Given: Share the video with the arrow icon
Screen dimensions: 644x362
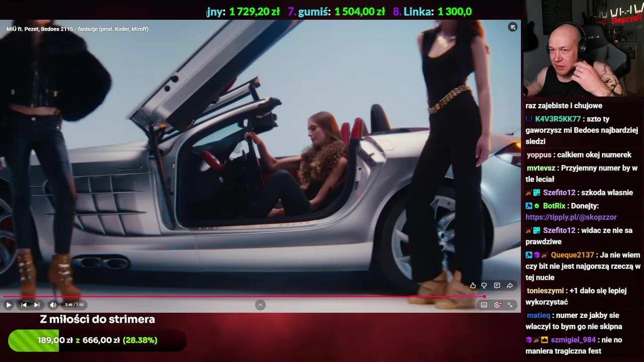Looking at the screenshot, I should (x=510, y=286).
